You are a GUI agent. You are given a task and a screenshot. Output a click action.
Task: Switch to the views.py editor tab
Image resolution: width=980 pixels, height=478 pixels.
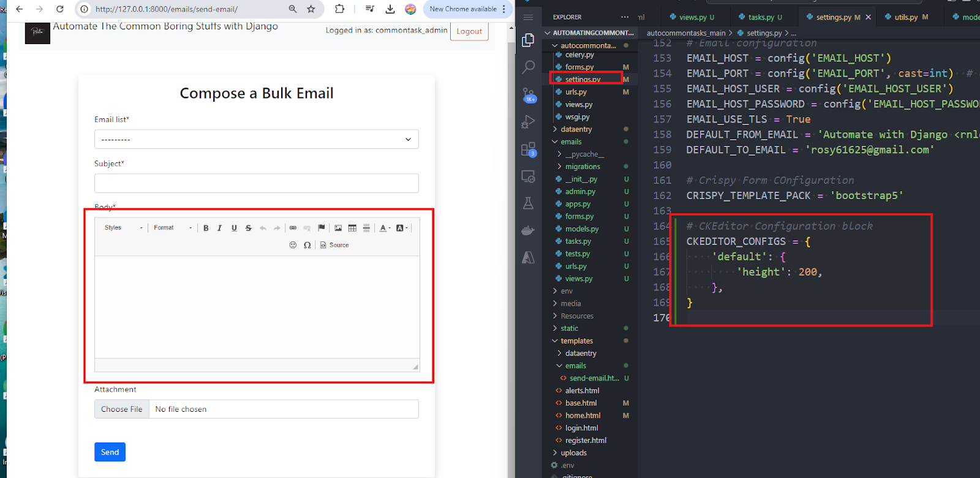coord(693,17)
